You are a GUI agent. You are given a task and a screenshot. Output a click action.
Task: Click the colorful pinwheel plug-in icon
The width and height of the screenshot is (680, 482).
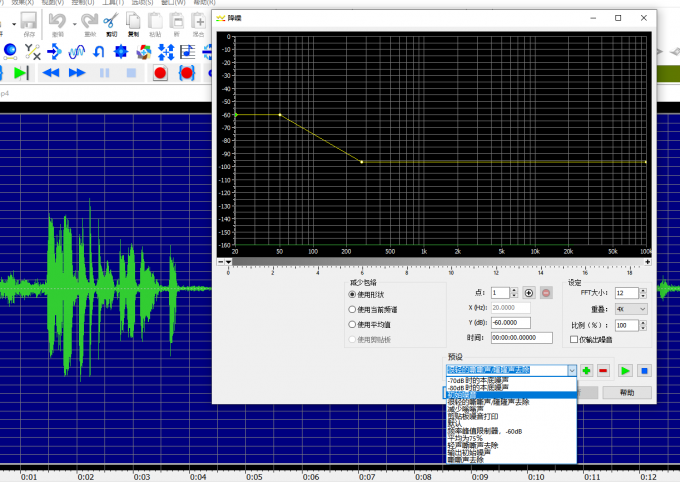point(144,52)
